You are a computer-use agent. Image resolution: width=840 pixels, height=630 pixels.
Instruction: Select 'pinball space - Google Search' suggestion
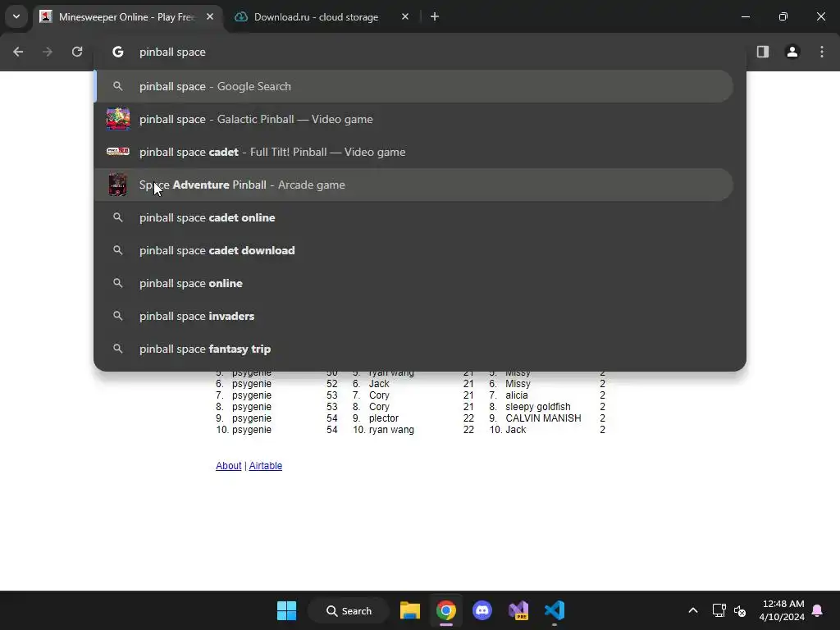coord(413,86)
